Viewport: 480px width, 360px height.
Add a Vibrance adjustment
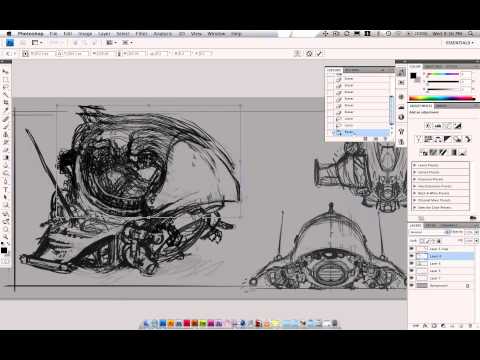[418, 139]
